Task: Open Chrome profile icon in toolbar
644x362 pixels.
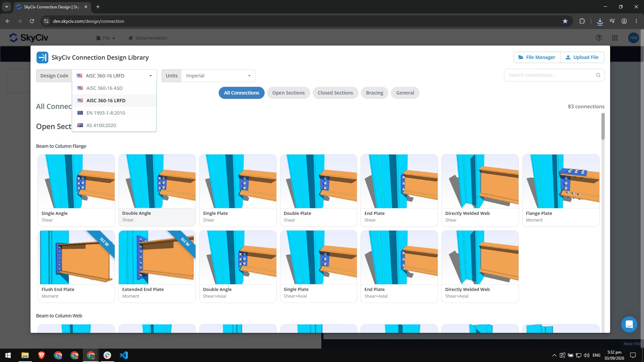Action: pos(624,21)
